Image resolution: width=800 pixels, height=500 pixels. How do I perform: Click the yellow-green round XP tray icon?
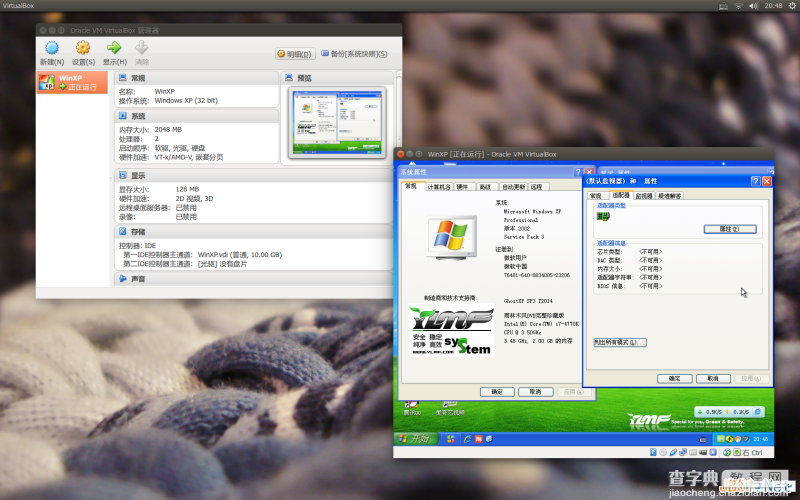[729, 439]
